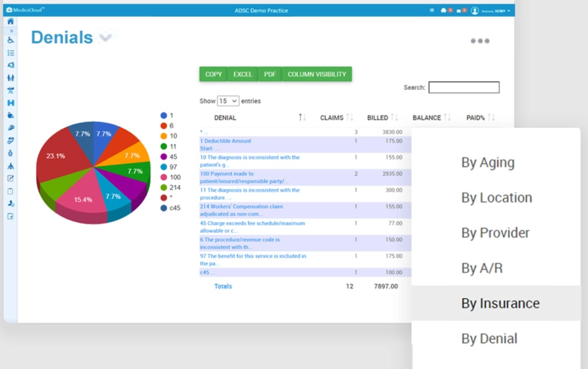This screenshot has height=369, width=588.
Task: Toggle ascending sort on the CLAIMS column
Action: point(347,117)
